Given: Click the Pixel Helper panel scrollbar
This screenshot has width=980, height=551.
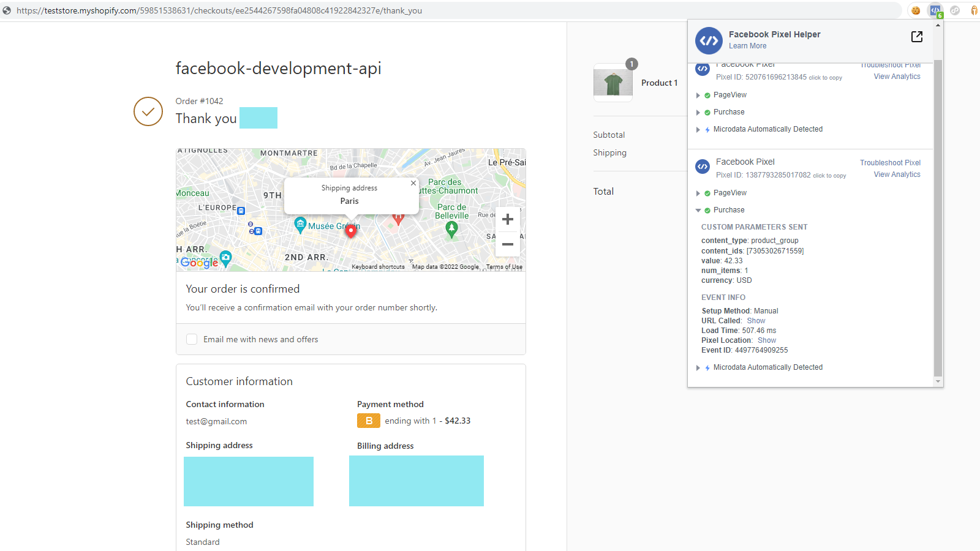Looking at the screenshot, I should click(938, 217).
